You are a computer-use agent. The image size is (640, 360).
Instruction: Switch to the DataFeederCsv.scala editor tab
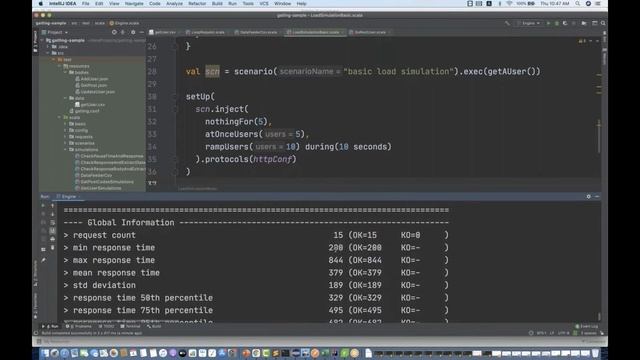point(258,32)
